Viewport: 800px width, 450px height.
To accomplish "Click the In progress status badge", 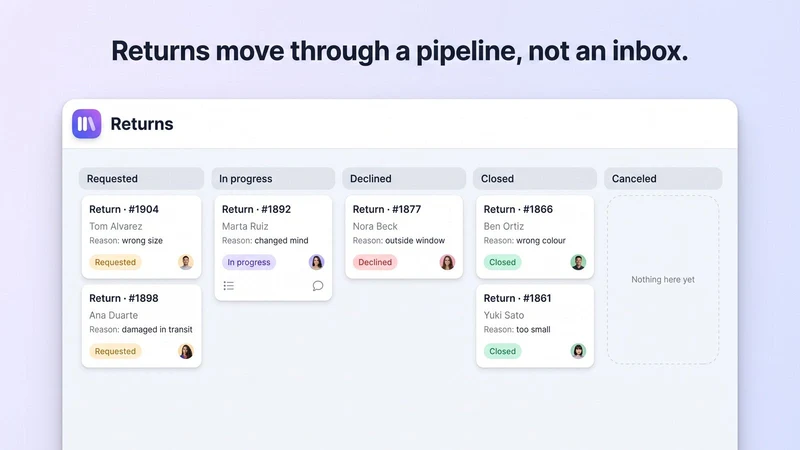I will (249, 262).
